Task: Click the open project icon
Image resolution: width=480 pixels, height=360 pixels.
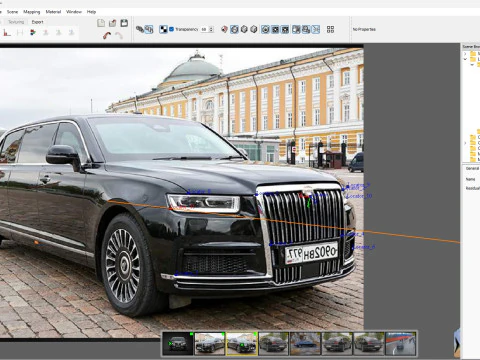Action: point(112,23)
